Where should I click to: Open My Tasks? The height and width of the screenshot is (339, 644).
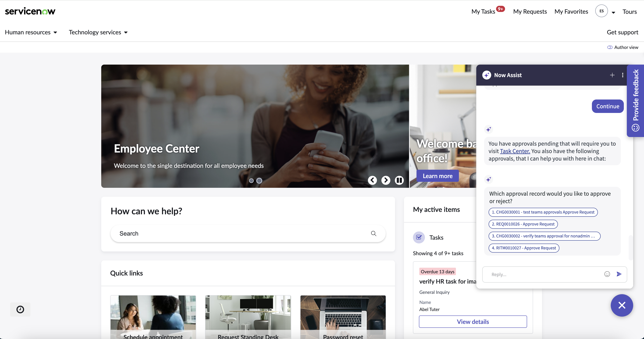point(483,12)
